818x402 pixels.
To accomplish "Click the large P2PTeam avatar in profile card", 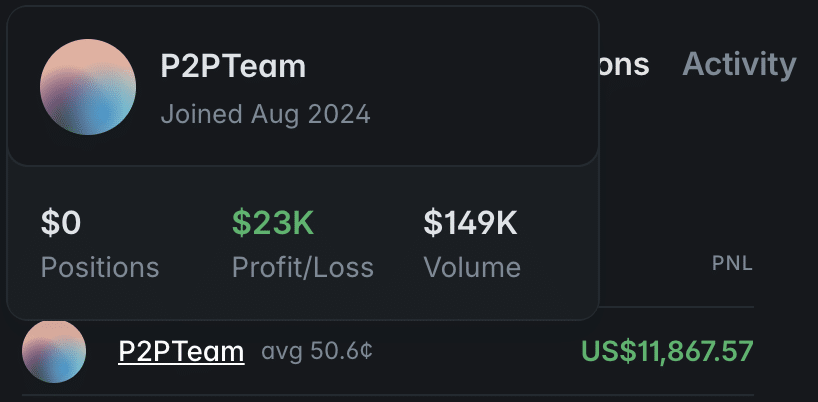I will (x=88, y=88).
